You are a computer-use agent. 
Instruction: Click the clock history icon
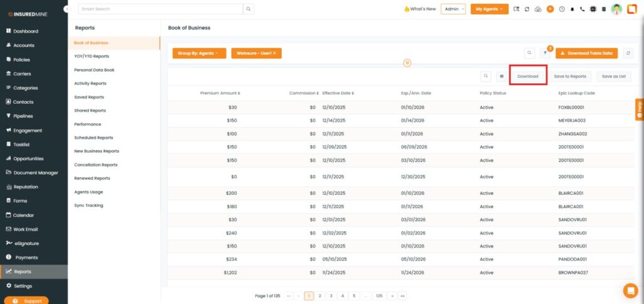click(562, 9)
